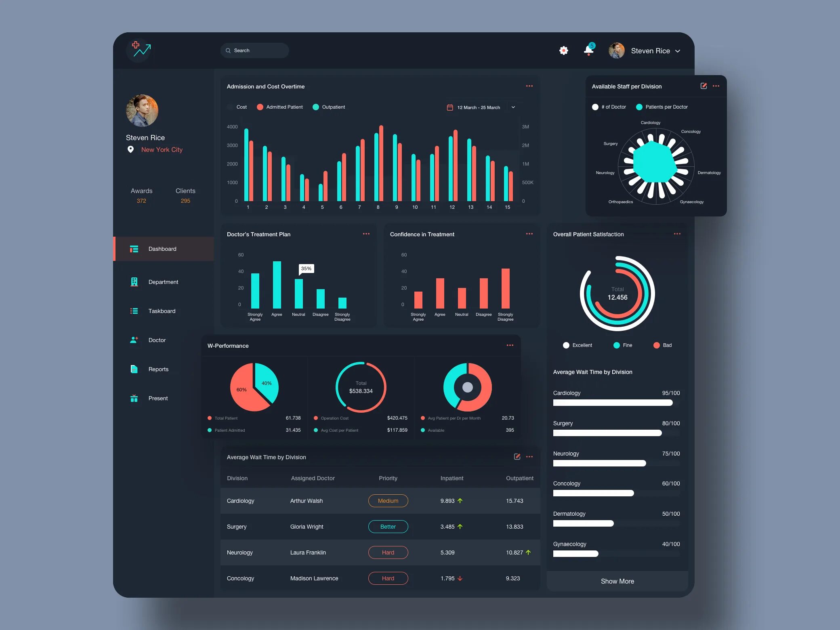The height and width of the screenshot is (630, 840).
Task: Expand options on W-Performance panel
Action: pyautogui.click(x=510, y=345)
